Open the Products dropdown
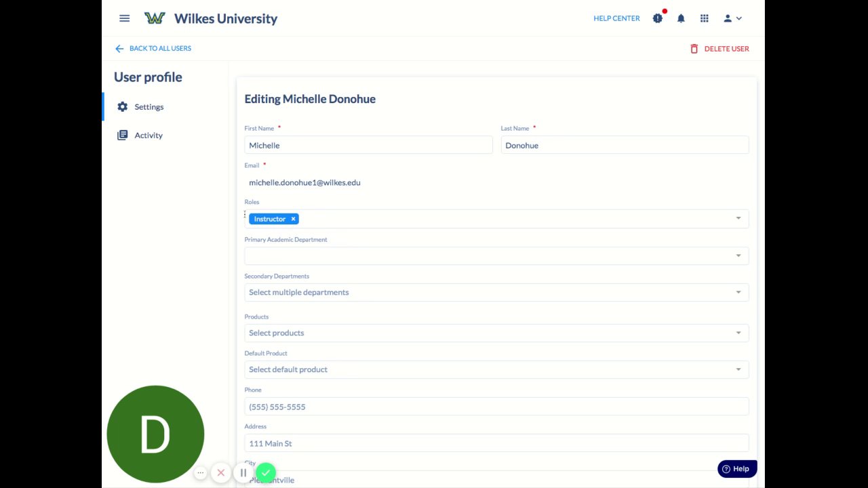This screenshot has height=488, width=868. [x=496, y=333]
